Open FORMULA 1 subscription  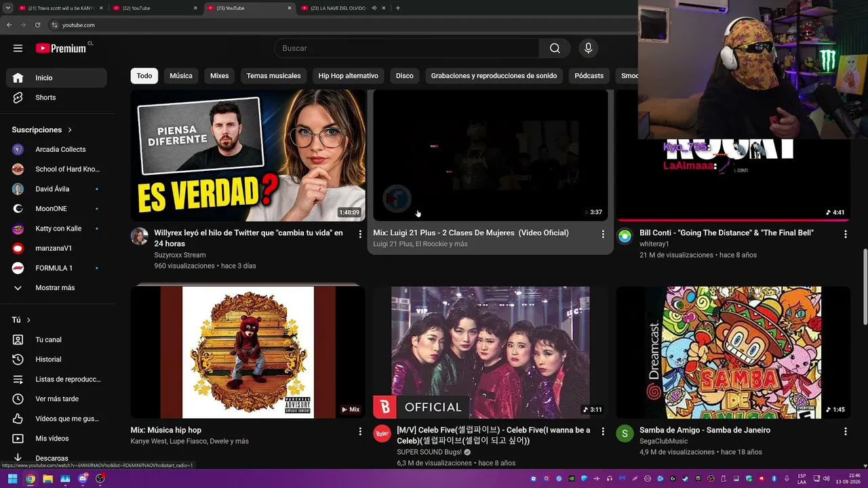pyautogui.click(x=56, y=268)
